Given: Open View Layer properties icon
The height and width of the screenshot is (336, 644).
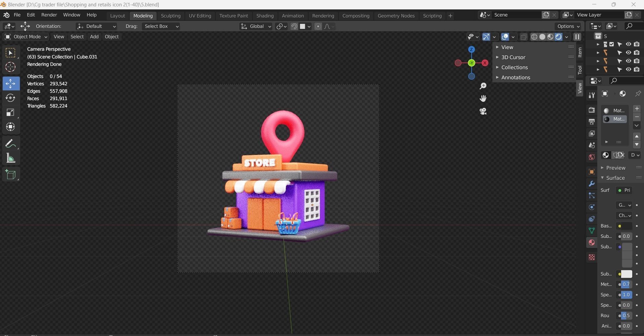Looking at the screenshot, I should point(592,133).
